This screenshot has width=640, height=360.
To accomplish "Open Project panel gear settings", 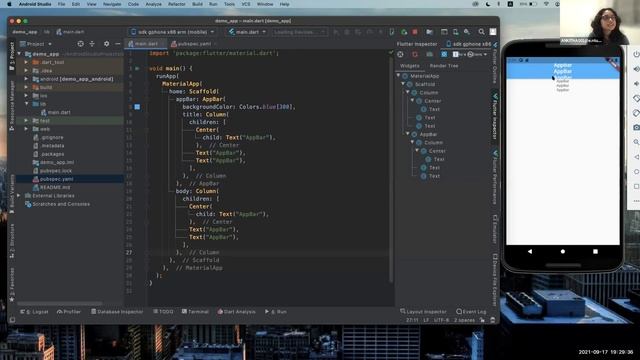I will (107, 44).
